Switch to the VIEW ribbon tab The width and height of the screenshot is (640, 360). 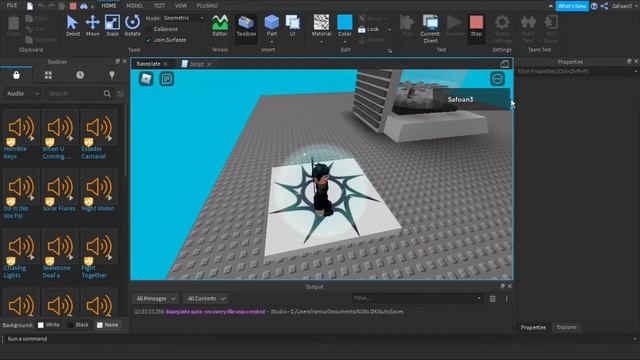180,6
